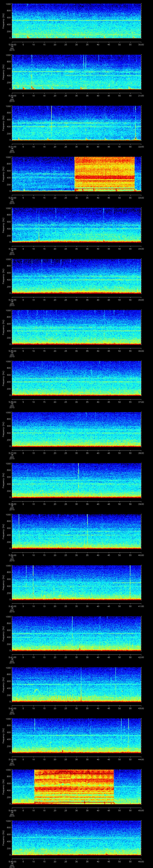Click the 33:00 end time label
Screen dimensions: 153x868
click(141, 197)
